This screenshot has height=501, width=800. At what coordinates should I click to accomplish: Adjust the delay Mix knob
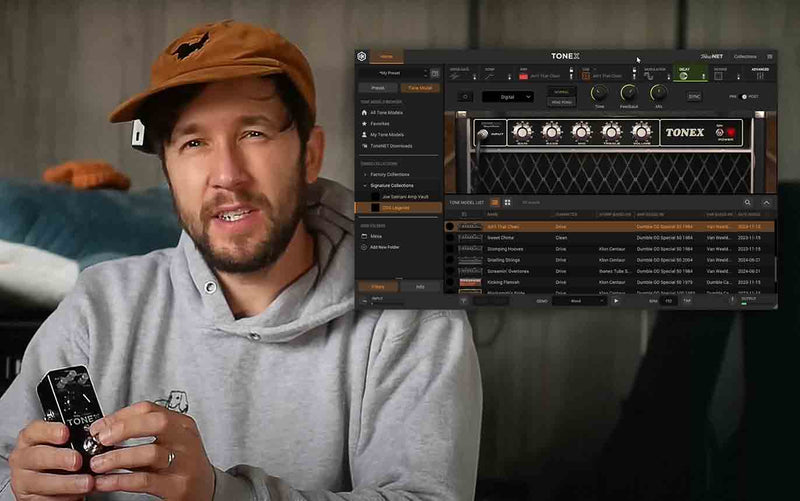[x=659, y=93]
